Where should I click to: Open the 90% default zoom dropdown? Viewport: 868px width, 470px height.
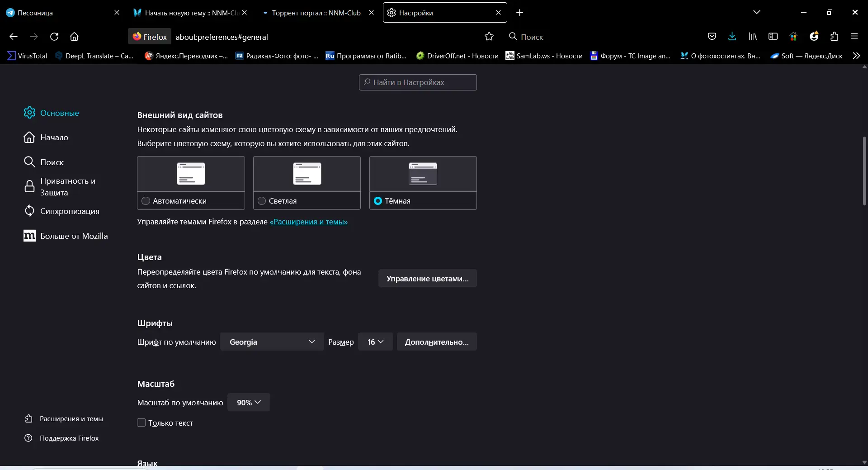click(x=249, y=402)
